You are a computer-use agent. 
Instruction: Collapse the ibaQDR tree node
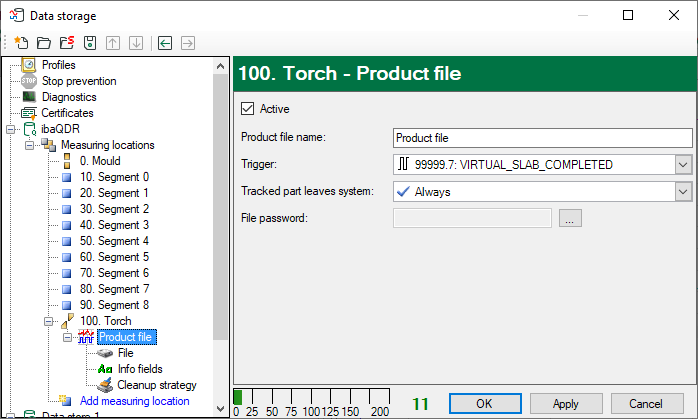coord(11,130)
